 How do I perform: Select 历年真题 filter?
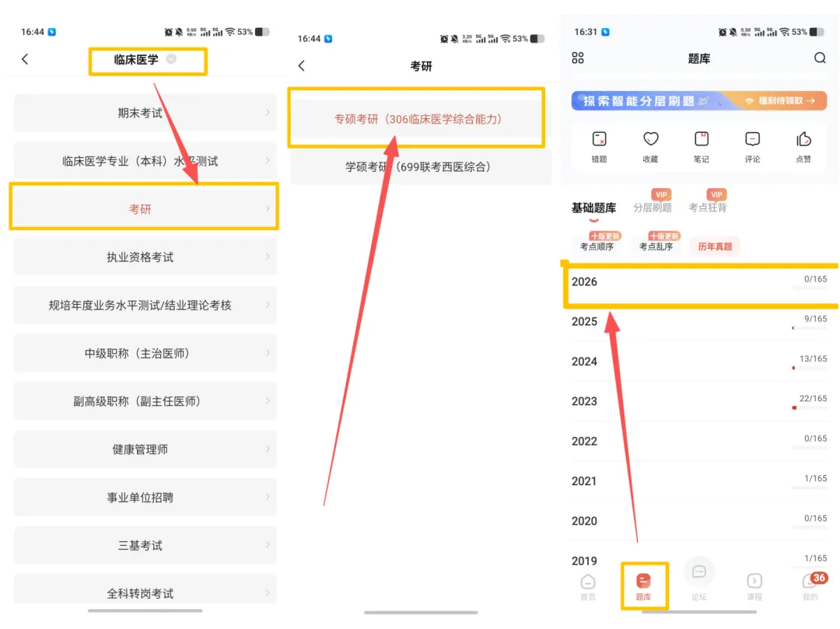[x=716, y=246]
